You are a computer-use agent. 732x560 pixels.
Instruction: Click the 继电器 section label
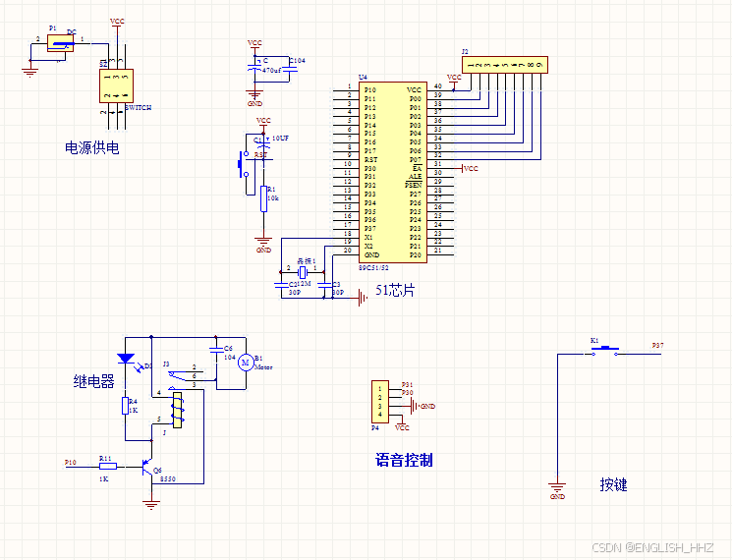tap(94, 382)
